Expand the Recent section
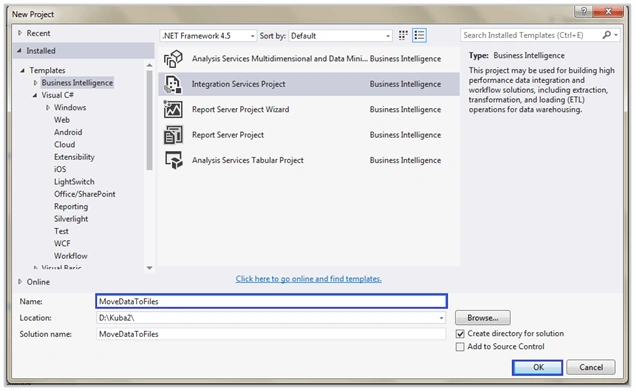Screen dimensions: 635x391 (x=20, y=33)
